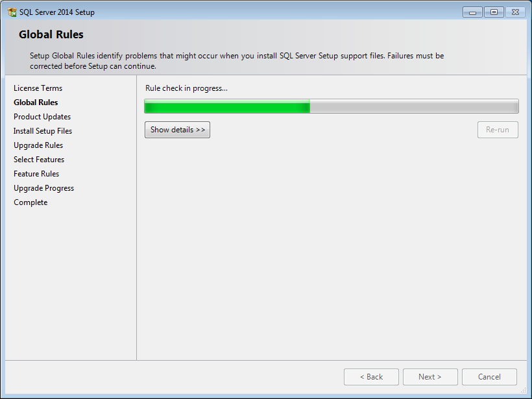Cancel the SQL Server setup
This screenshot has height=399, width=532.
[x=489, y=377]
